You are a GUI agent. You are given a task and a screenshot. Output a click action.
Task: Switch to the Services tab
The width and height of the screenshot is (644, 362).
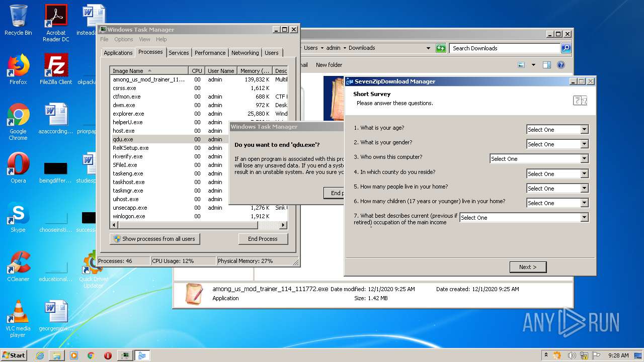(179, 53)
